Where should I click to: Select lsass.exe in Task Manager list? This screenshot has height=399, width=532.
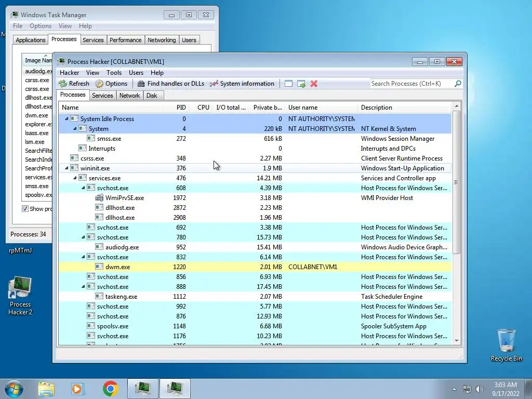tap(37, 133)
